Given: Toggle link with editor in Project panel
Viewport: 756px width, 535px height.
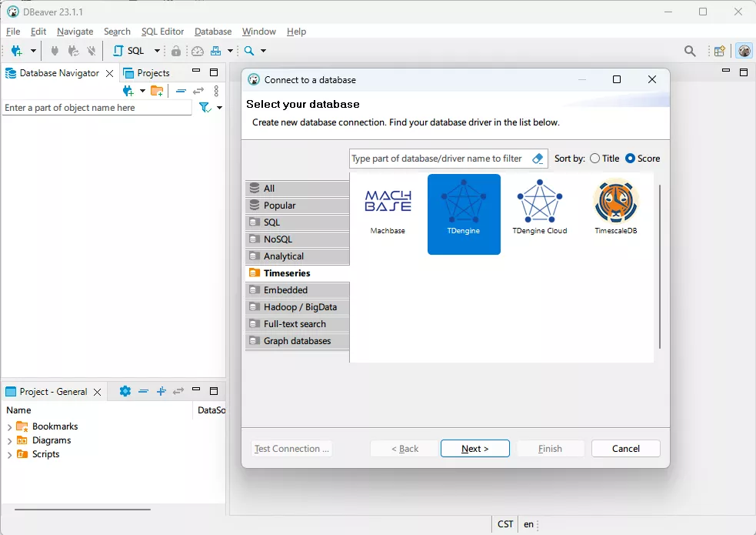Looking at the screenshot, I should click(x=178, y=391).
